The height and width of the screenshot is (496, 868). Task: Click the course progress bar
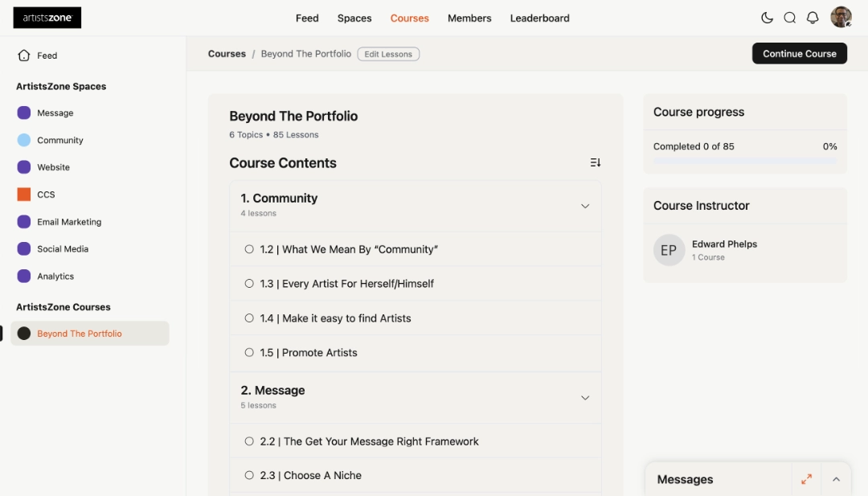click(744, 161)
